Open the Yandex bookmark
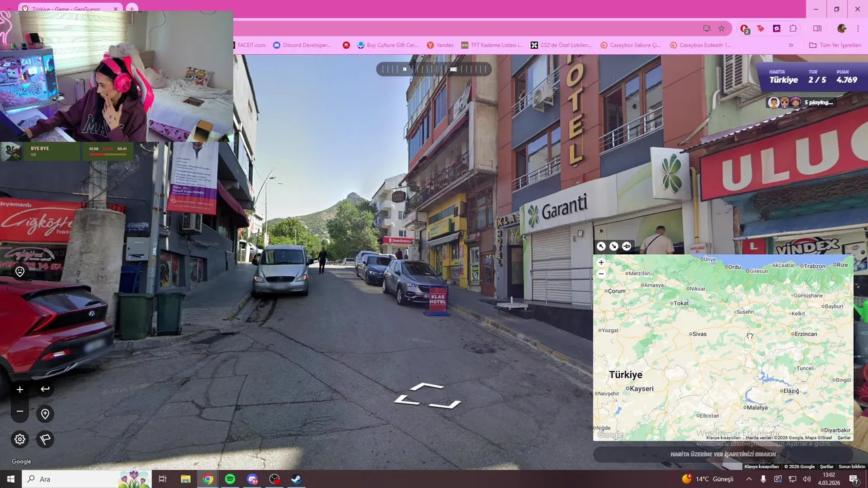 point(440,45)
